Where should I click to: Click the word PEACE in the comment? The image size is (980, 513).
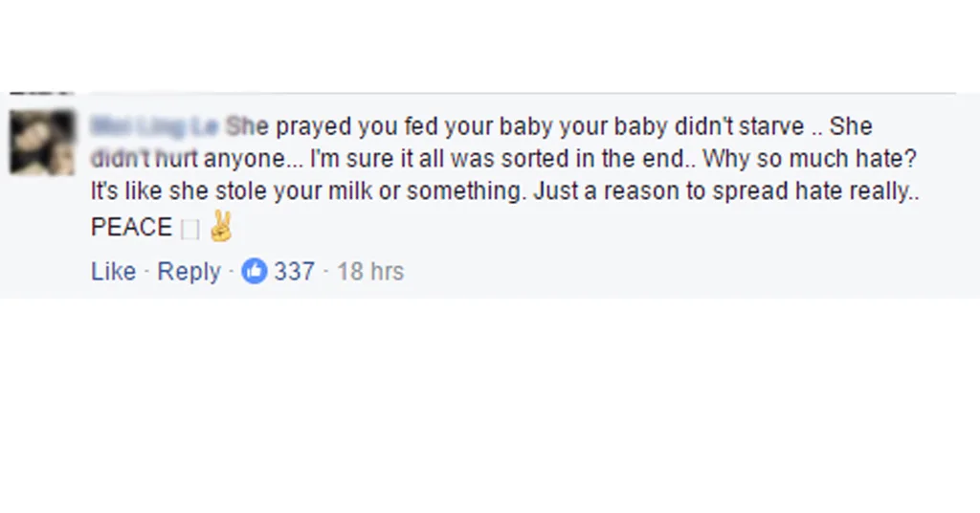pyautogui.click(x=131, y=227)
